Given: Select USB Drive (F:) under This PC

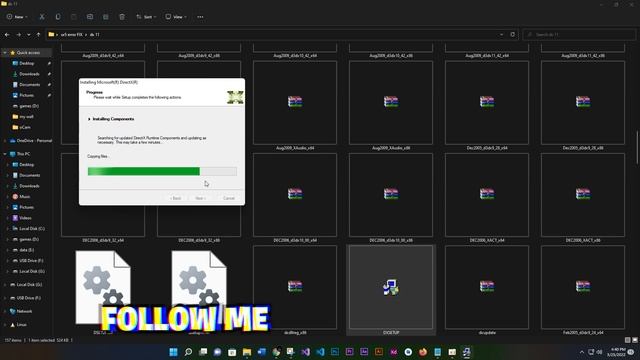Looking at the screenshot, I should pos(31,260).
